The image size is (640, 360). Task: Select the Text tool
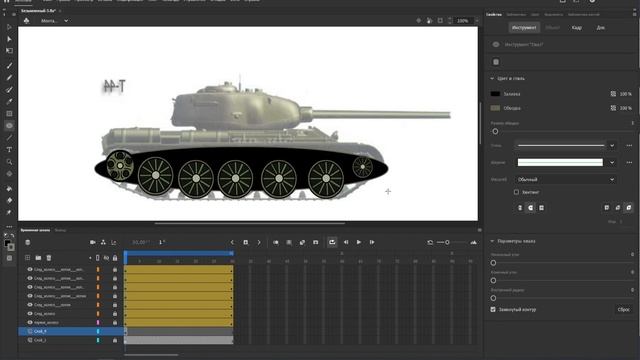(9, 150)
